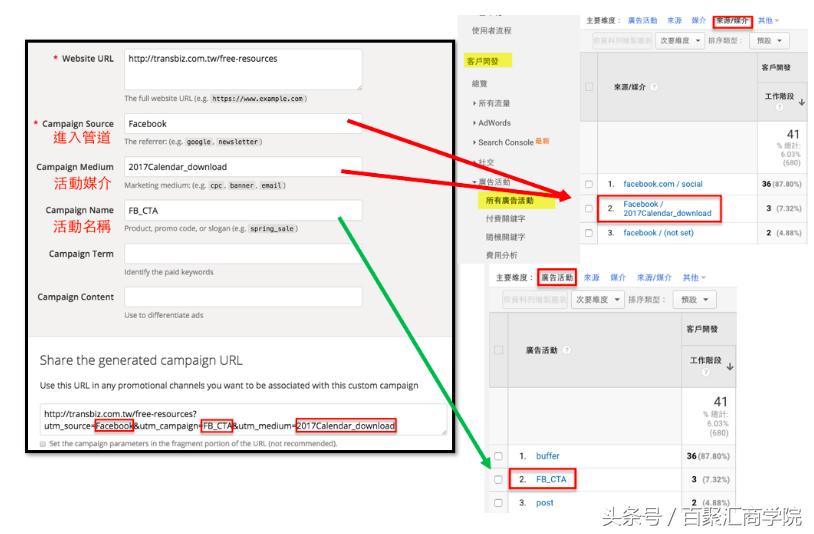Select 來源 dimension tab in bottom report
The width and height of the screenshot is (814, 534).
[x=591, y=278]
